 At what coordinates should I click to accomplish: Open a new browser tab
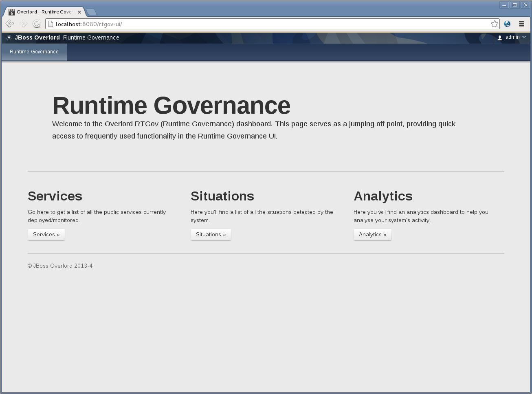coord(91,12)
